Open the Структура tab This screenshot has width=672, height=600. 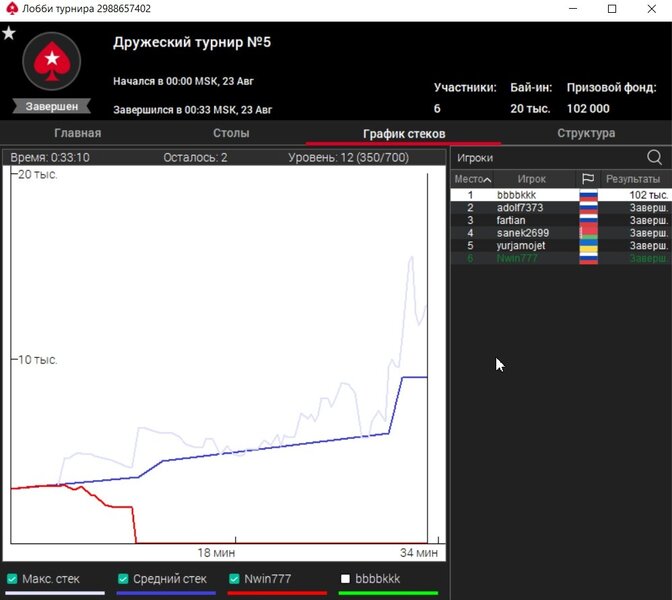pyautogui.click(x=586, y=133)
